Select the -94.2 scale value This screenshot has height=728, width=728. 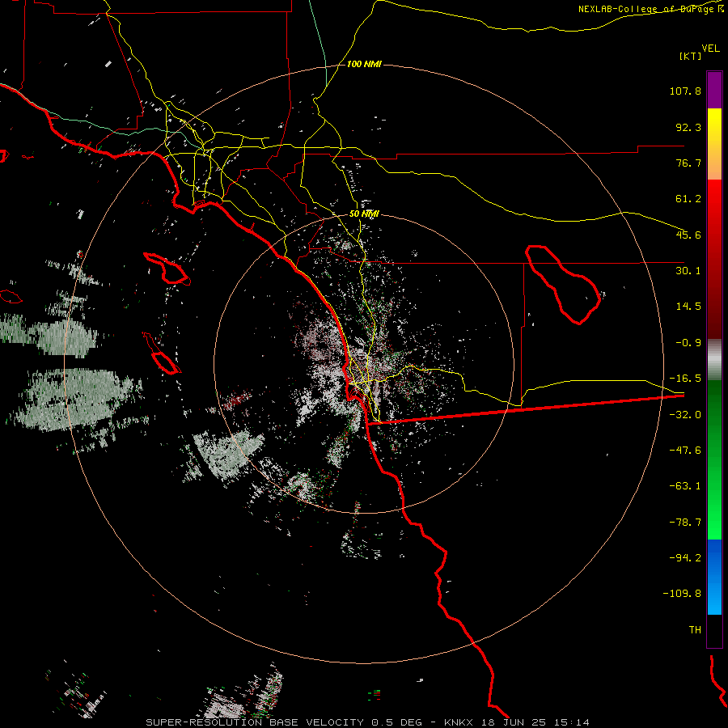tap(685, 557)
